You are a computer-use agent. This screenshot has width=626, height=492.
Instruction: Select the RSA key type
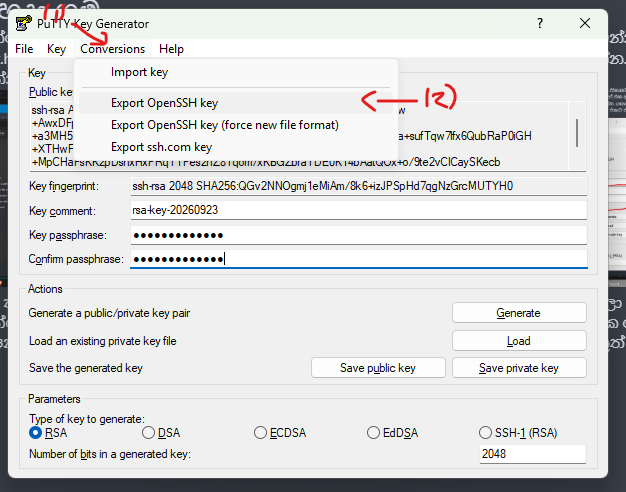(48, 433)
